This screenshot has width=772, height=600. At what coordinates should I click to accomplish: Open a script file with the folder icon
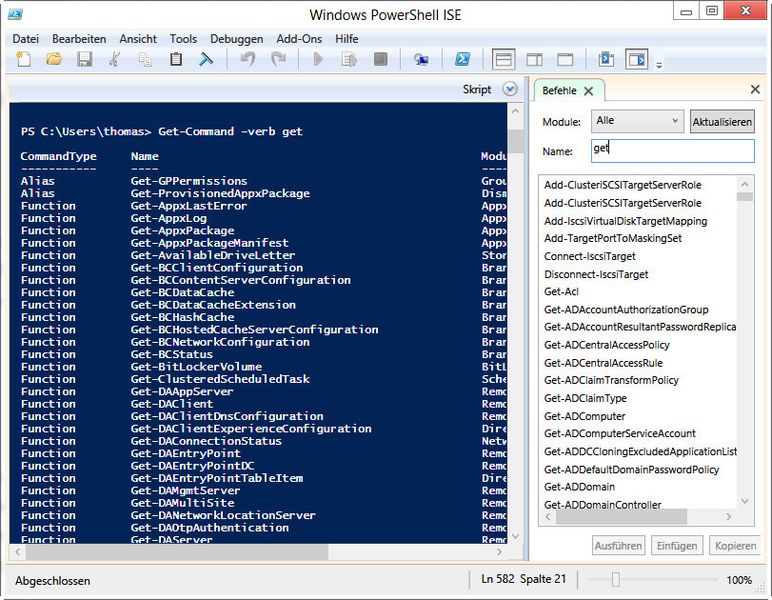tap(54, 60)
